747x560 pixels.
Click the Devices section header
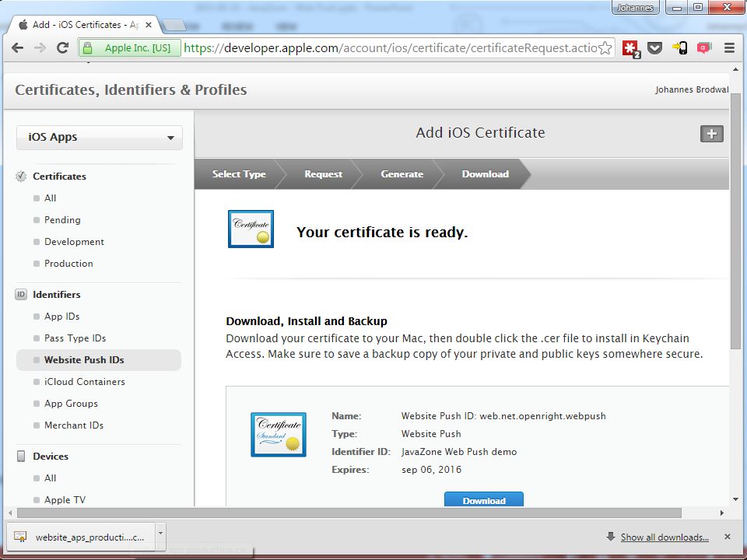[x=51, y=457]
